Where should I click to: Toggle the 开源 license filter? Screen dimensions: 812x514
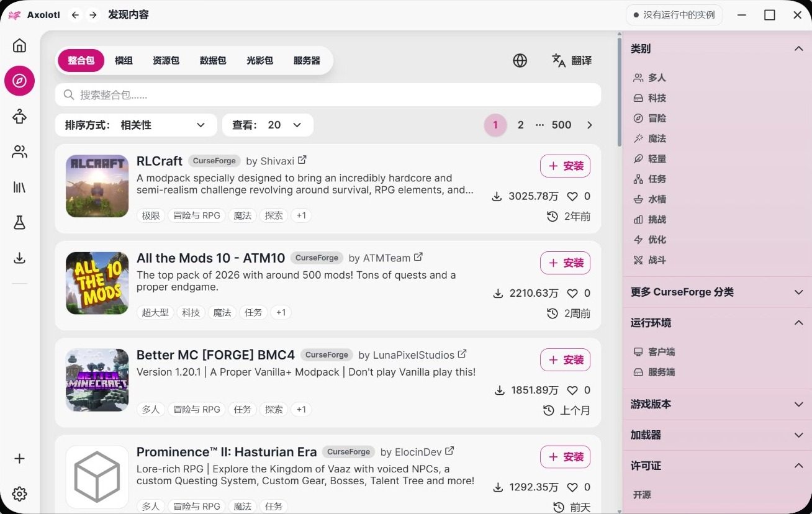pos(642,495)
